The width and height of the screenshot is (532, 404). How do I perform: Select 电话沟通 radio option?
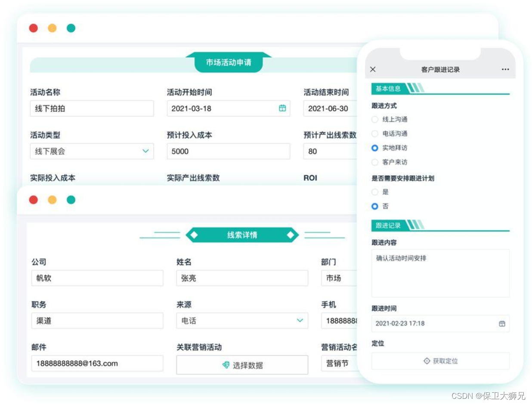pyautogui.click(x=375, y=134)
